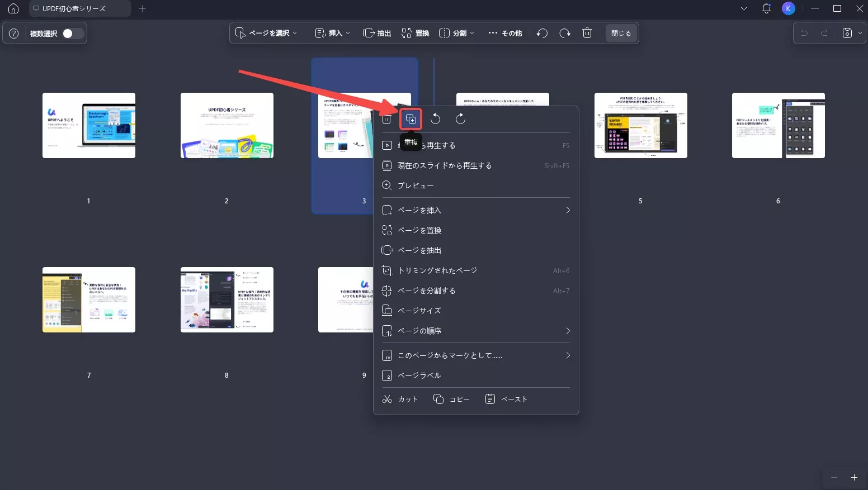Select page 9 thumbnail
This screenshot has height=490, width=868.
point(345,299)
